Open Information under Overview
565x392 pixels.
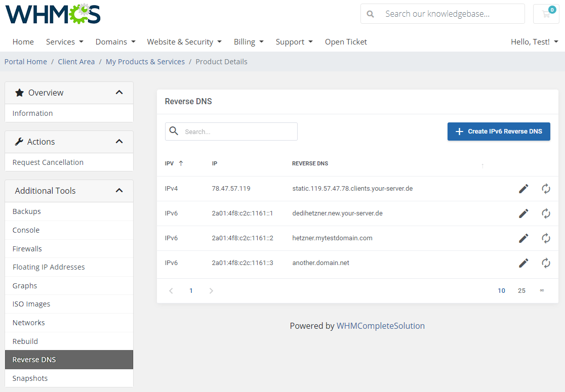pos(69,113)
